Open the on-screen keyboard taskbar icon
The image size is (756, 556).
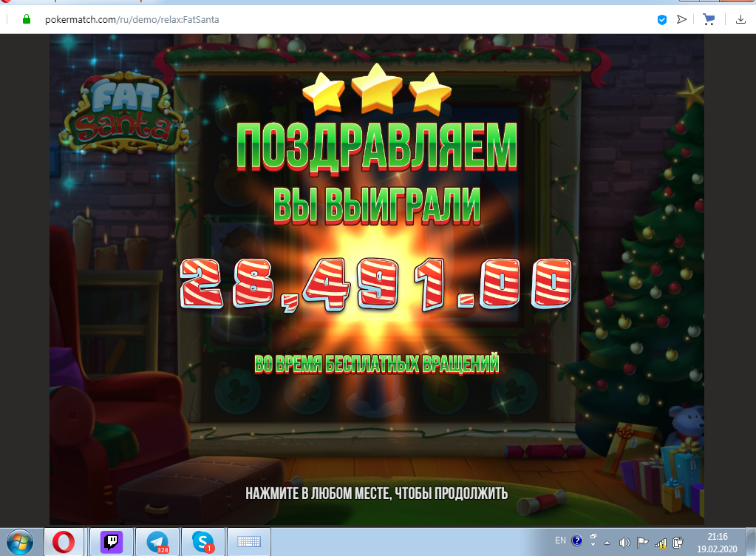click(x=249, y=541)
